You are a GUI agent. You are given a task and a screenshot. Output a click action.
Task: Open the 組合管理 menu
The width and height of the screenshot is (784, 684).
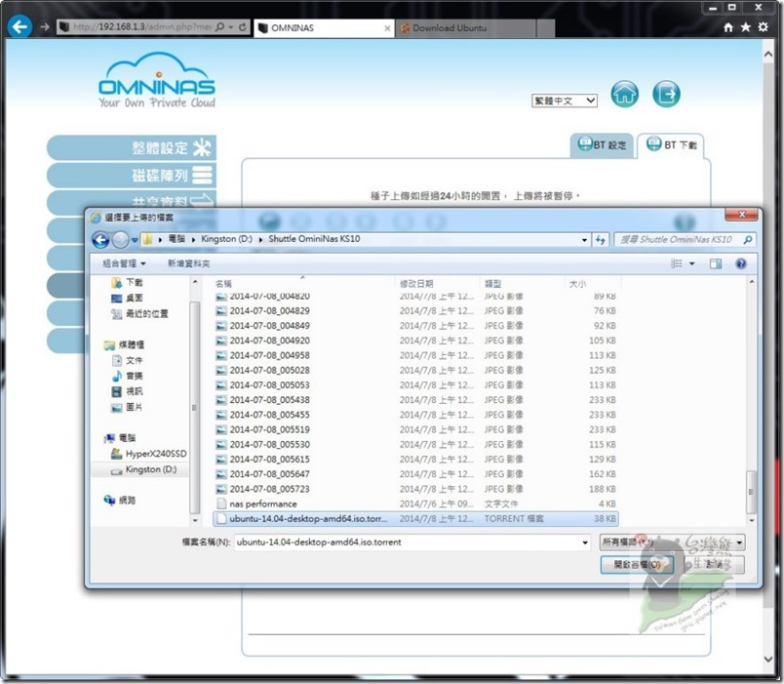[124, 263]
